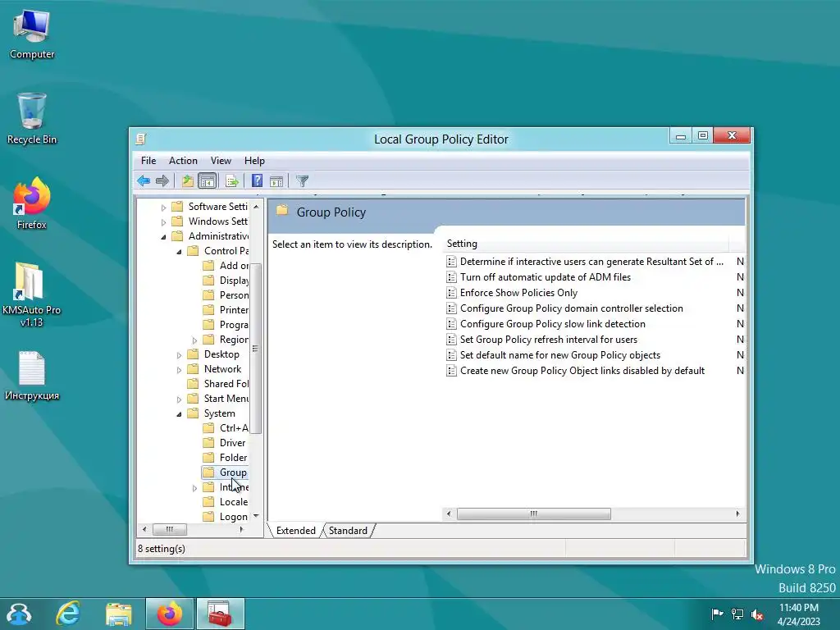The height and width of the screenshot is (630, 840).
Task: Click the muted volume tray icon
Action: click(x=757, y=614)
